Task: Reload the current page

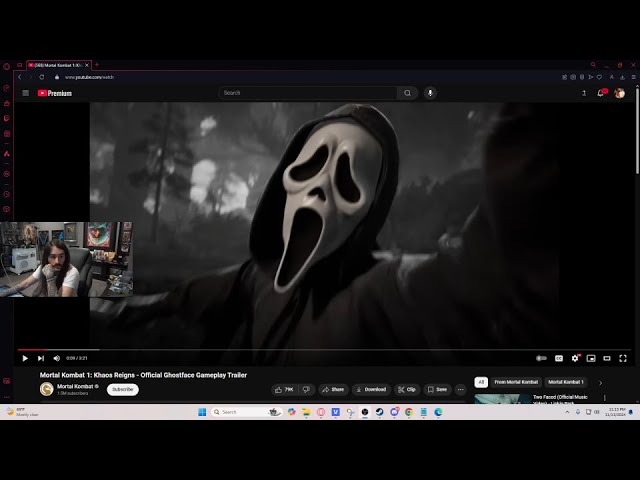Action: [x=42, y=77]
